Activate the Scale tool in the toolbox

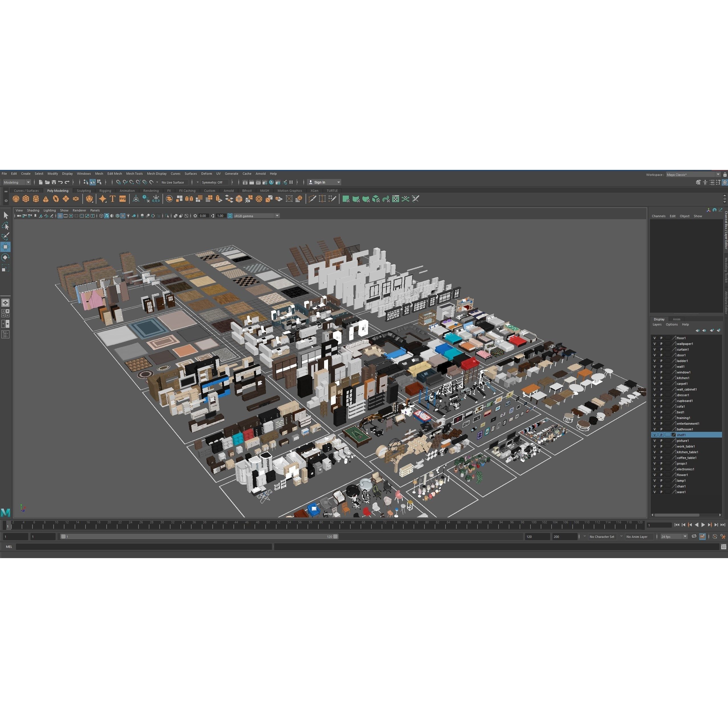[5, 268]
